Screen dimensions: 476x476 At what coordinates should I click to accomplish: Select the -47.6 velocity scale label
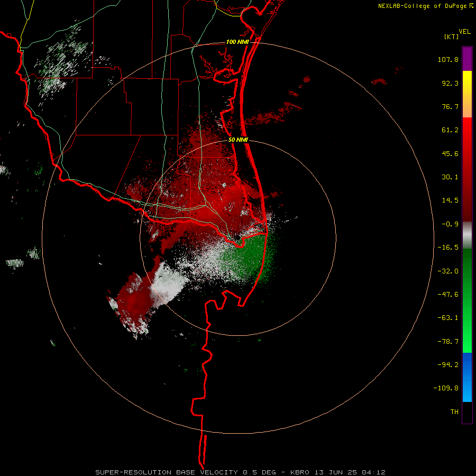pyautogui.click(x=448, y=295)
